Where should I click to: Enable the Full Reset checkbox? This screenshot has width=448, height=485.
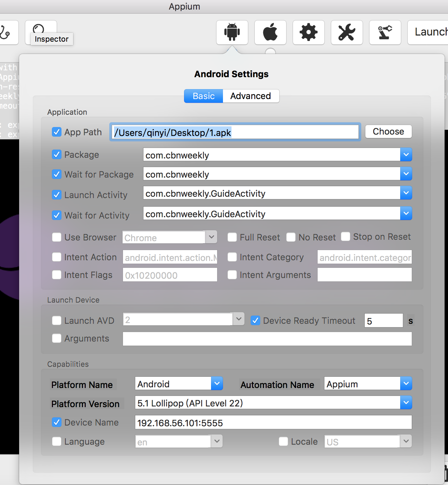(x=232, y=237)
